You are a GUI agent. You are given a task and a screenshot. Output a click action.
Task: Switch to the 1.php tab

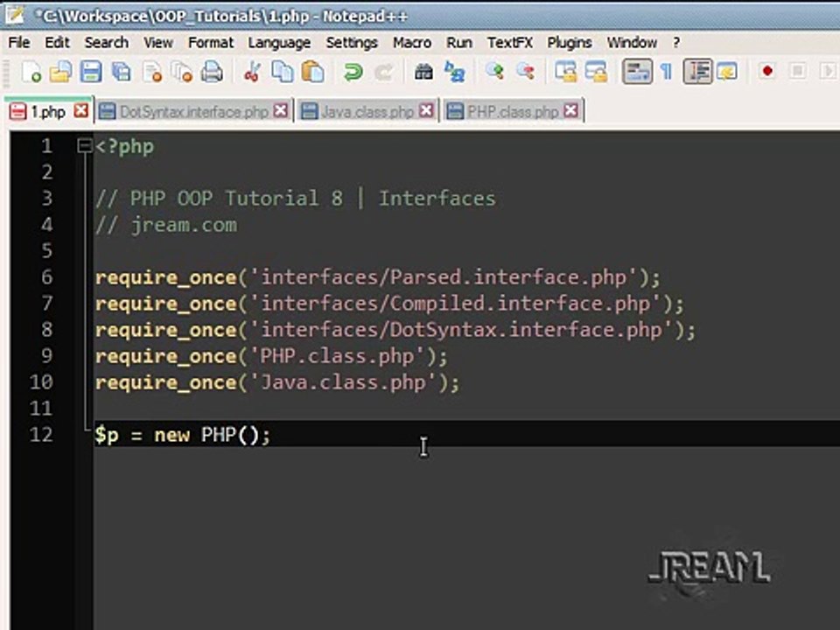point(48,111)
